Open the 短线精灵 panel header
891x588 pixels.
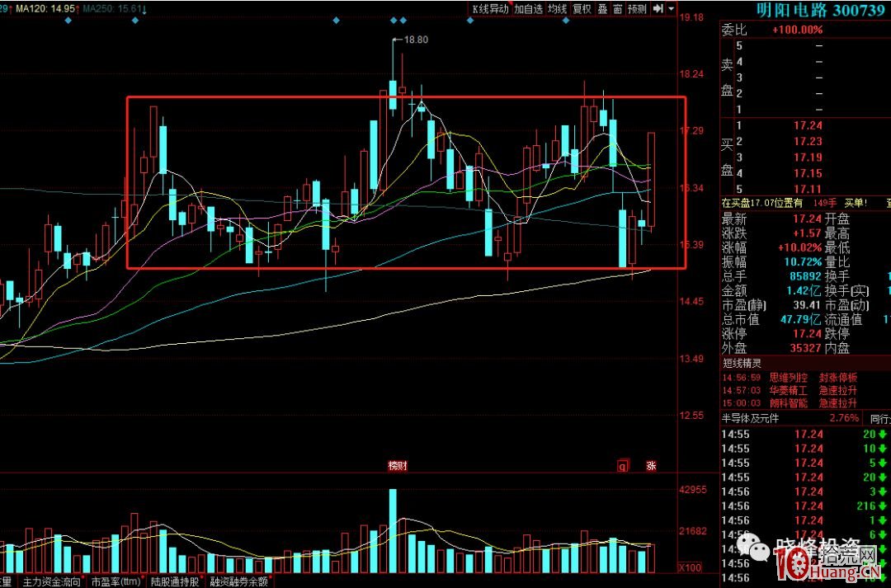pyautogui.click(x=742, y=363)
